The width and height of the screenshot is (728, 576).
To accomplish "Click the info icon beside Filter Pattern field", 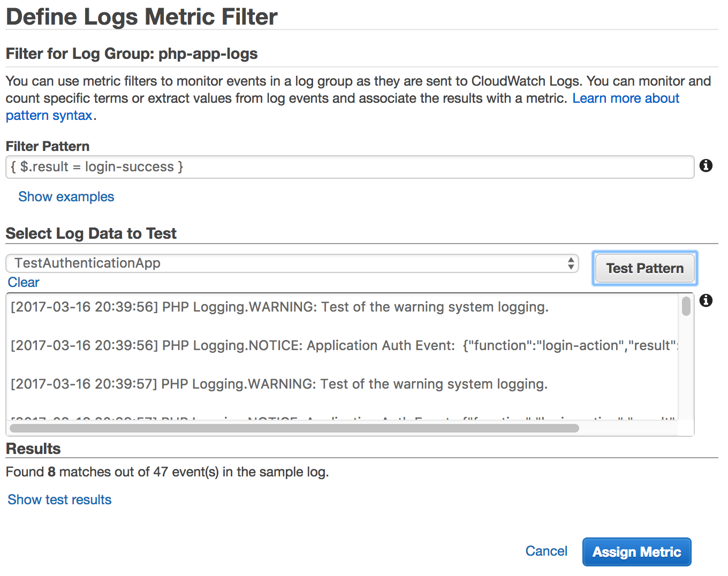I will [706, 166].
